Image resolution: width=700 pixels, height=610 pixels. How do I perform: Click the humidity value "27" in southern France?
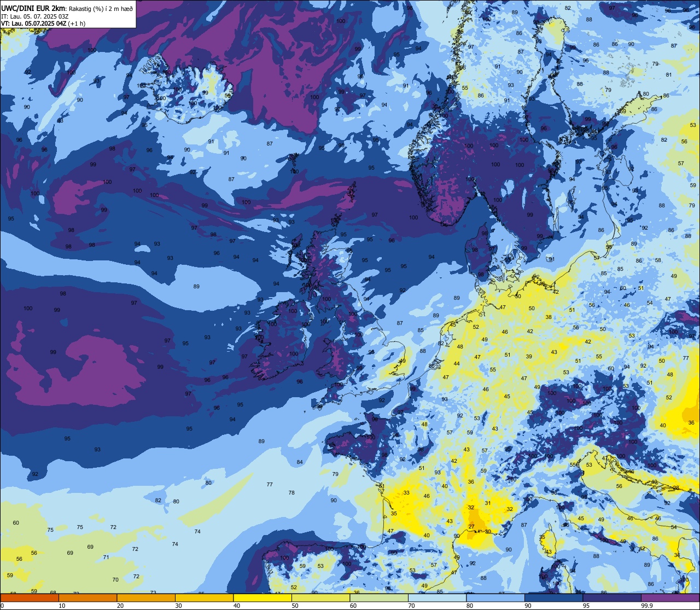pos(471,527)
